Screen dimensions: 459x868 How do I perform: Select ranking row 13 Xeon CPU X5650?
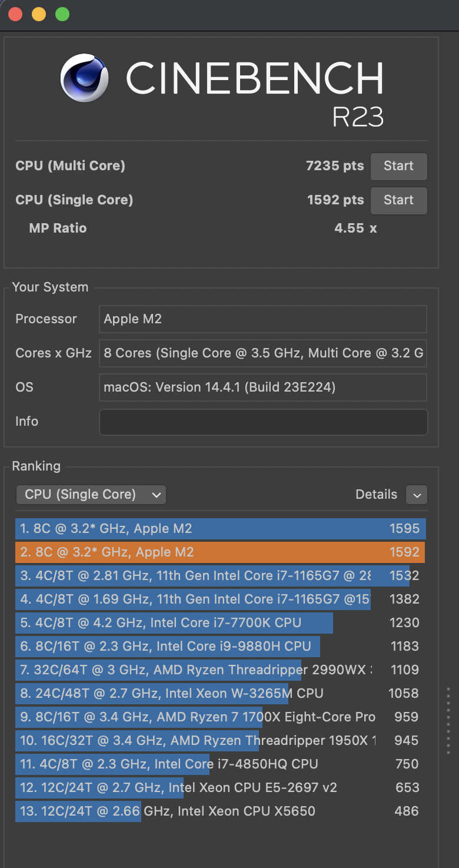point(221,811)
